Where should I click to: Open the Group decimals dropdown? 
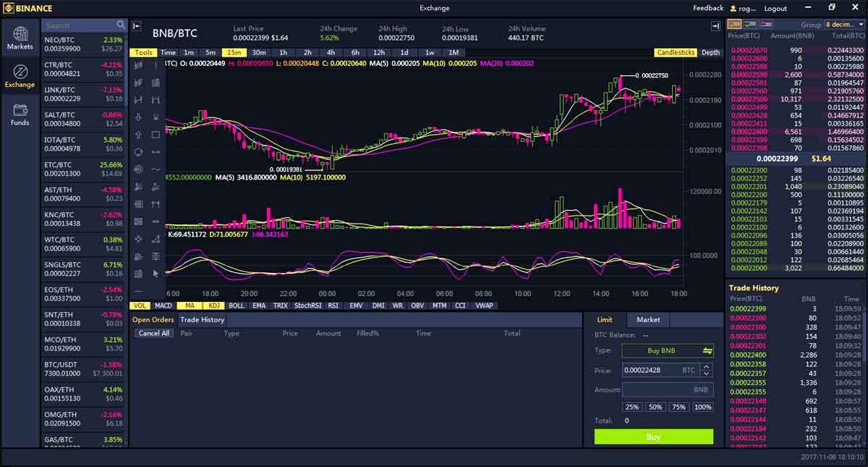tap(844, 24)
